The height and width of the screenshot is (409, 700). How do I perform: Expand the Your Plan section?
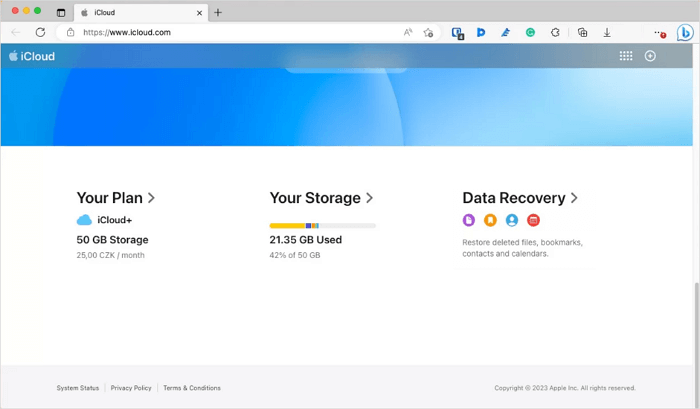[116, 198]
